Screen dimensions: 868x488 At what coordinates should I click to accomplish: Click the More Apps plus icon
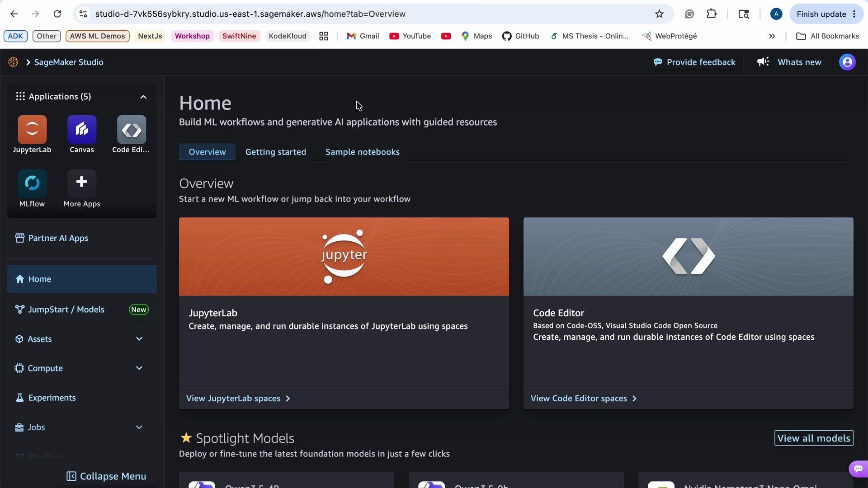pyautogui.click(x=82, y=183)
